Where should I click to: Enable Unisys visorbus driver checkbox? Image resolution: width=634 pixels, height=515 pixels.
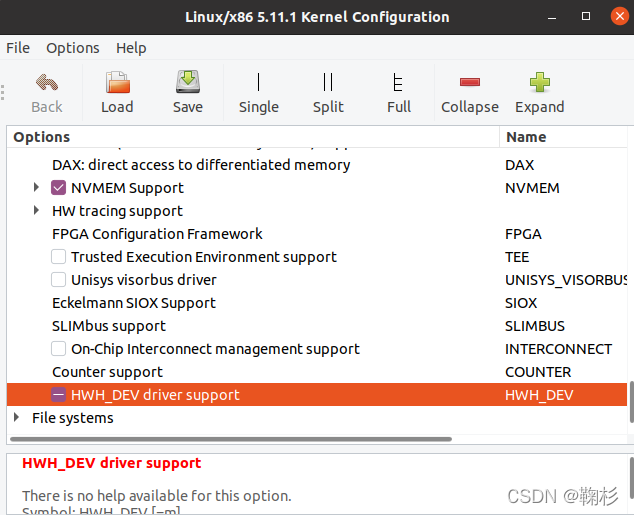click(x=59, y=280)
